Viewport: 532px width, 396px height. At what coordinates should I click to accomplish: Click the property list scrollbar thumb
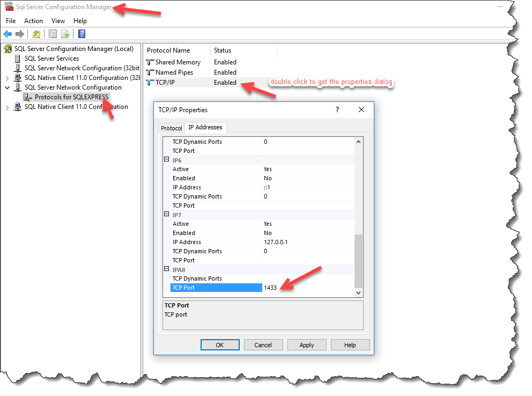(358, 261)
